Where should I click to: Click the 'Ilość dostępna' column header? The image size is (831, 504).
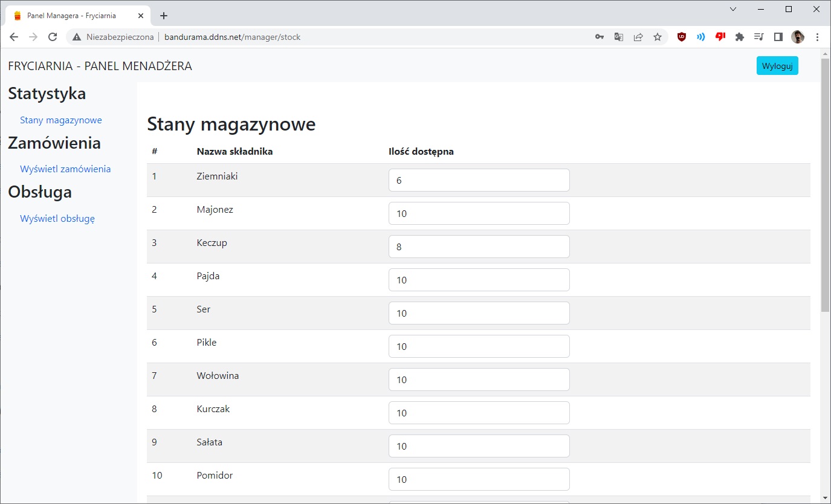[x=421, y=151]
